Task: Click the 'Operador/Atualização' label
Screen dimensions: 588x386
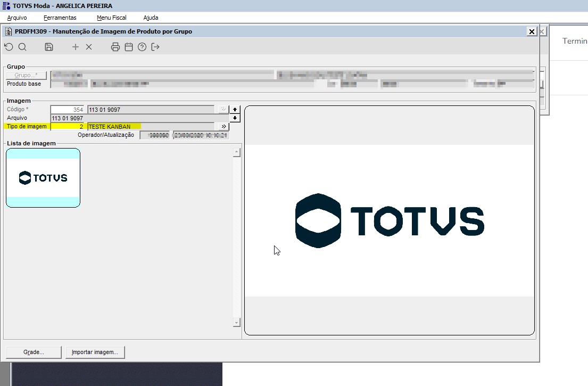Action: click(106, 135)
